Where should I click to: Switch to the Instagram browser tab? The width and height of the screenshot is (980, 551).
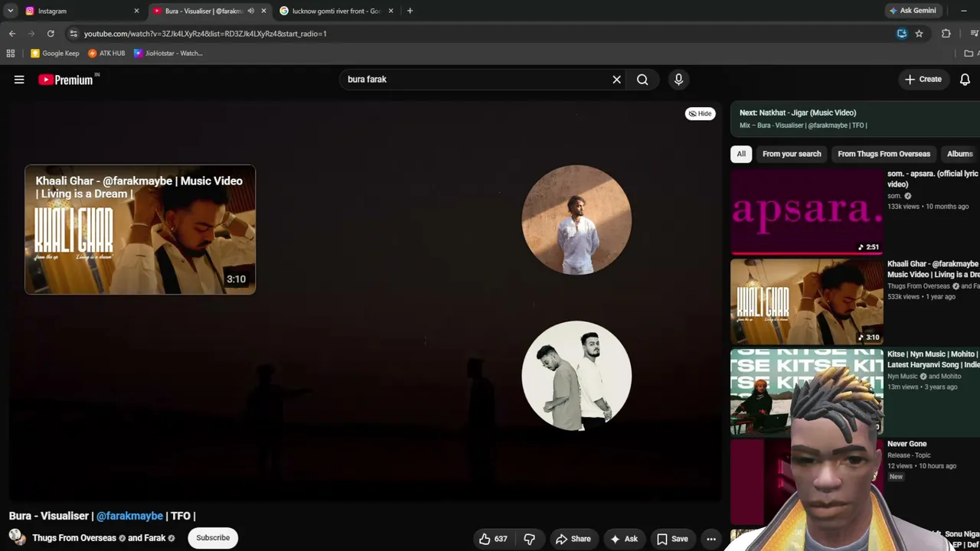(80, 11)
